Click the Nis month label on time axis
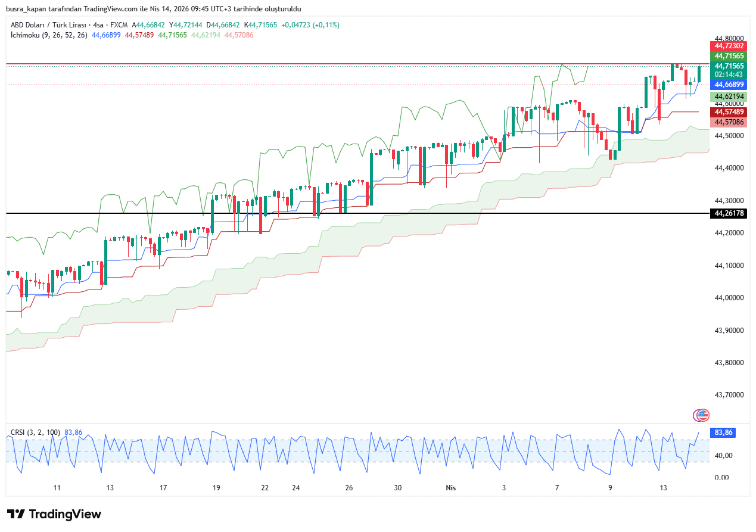The width and height of the screenshot is (756, 532). 451,488
